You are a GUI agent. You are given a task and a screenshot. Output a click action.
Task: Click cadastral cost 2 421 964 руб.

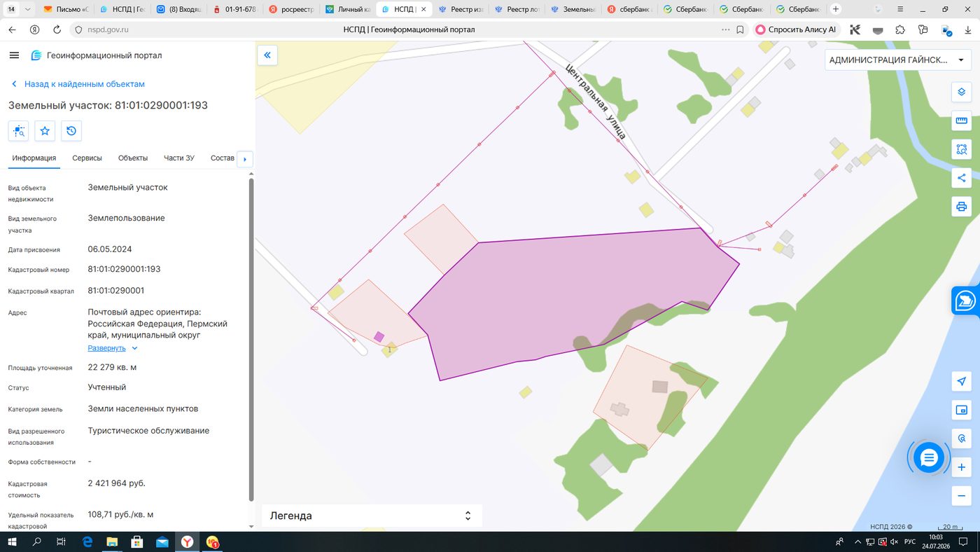coord(116,483)
